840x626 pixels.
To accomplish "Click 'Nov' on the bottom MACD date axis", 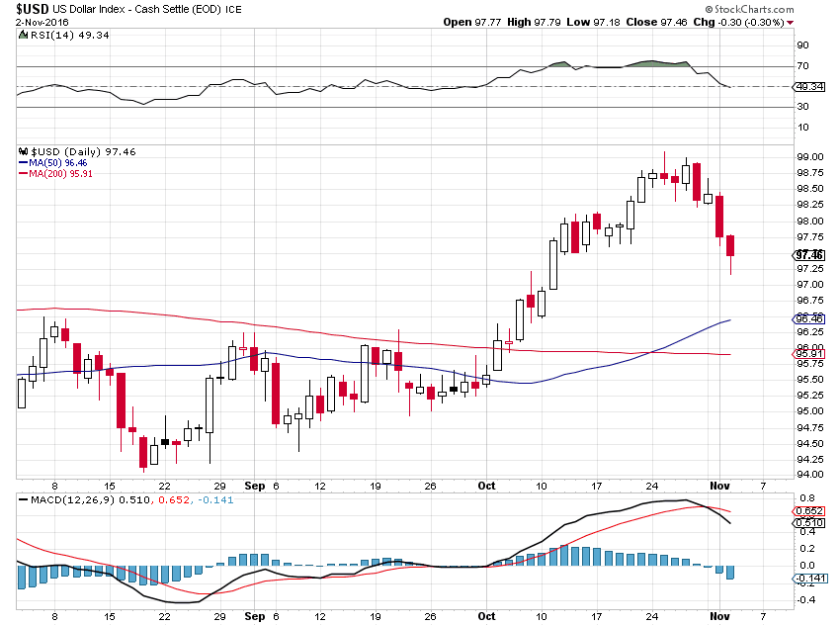I will (x=719, y=616).
